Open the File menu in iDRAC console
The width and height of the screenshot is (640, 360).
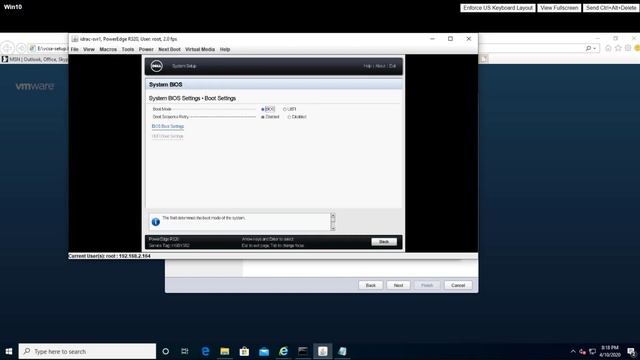click(x=75, y=49)
